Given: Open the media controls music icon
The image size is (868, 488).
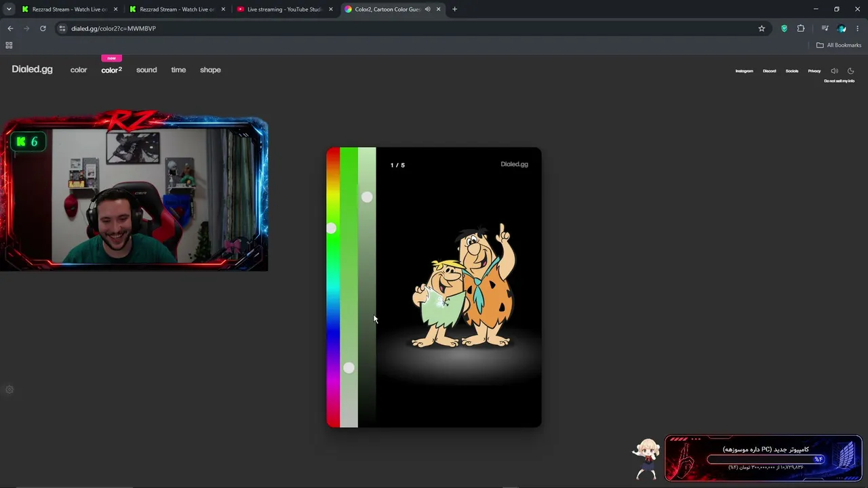Looking at the screenshot, I should 825,28.
